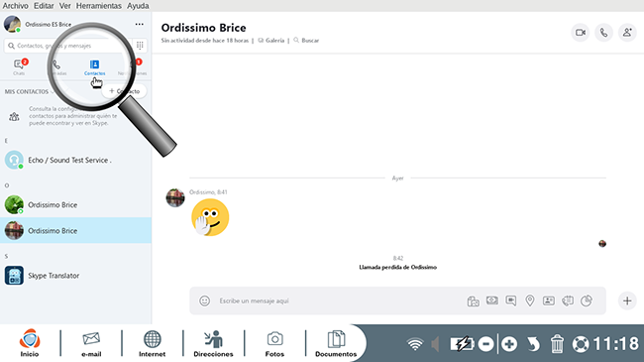Schedule a call icon
Viewport: 644px width, 362px height.
click(568, 301)
